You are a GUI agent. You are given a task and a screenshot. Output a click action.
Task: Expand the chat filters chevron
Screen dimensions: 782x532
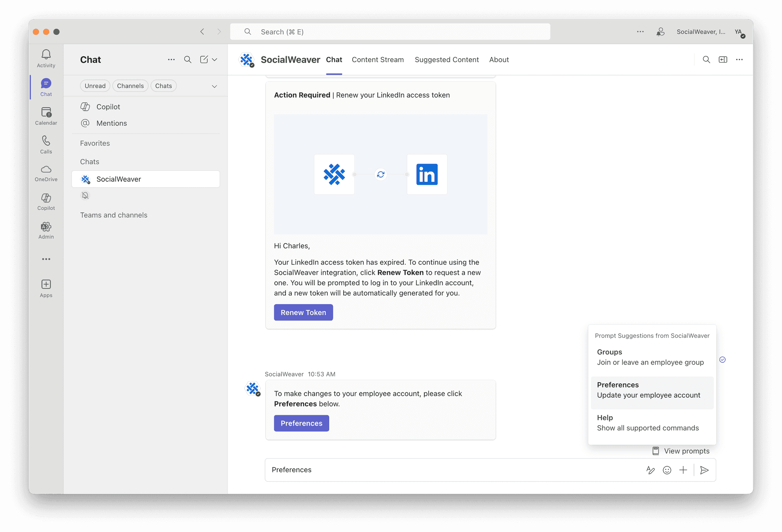(x=214, y=86)
